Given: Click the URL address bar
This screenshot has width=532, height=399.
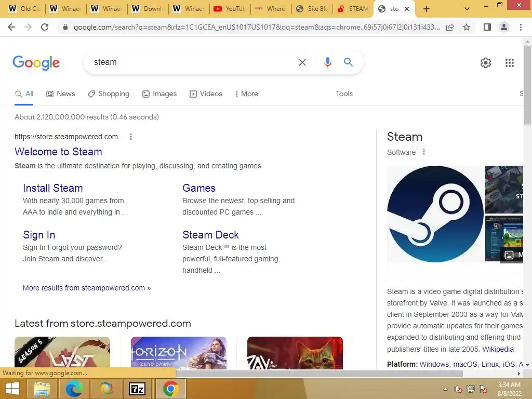Looking at the screenshot, I should pyautogui.click(x=257, y=27).
